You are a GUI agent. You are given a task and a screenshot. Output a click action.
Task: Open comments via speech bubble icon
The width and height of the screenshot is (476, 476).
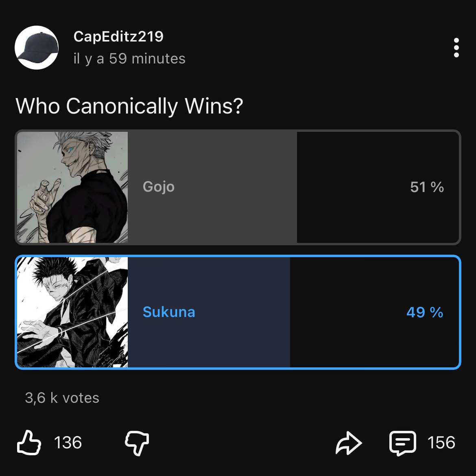[403, 443]
